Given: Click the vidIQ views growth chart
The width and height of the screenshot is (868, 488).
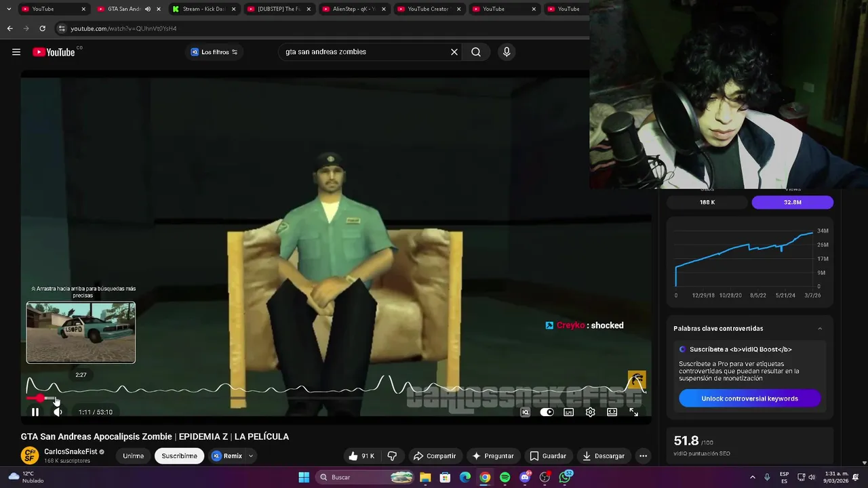Looking at the screenshot, I should (x=749, y=261).
